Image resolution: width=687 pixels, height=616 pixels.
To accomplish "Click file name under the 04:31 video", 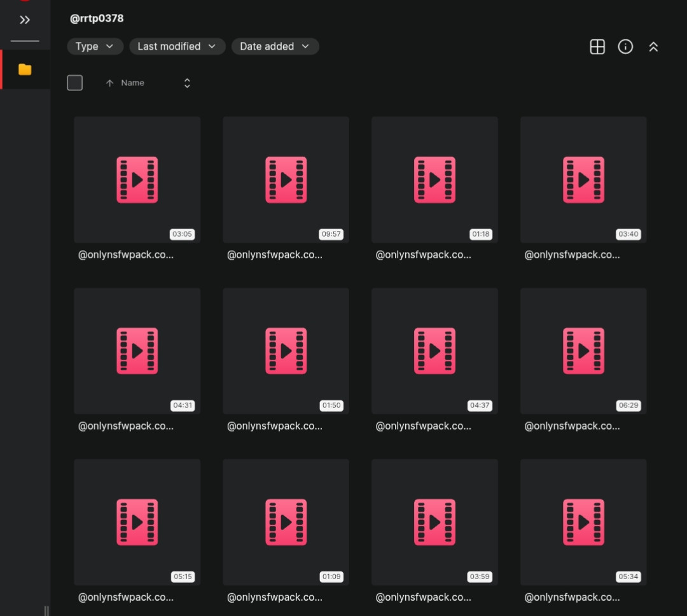I will click(126, 426).
